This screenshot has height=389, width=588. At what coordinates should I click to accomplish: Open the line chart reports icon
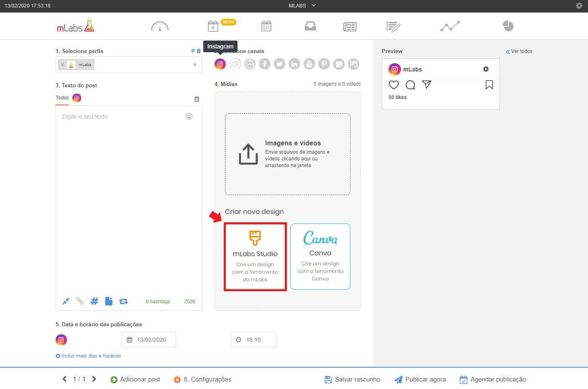coord(450,26)
